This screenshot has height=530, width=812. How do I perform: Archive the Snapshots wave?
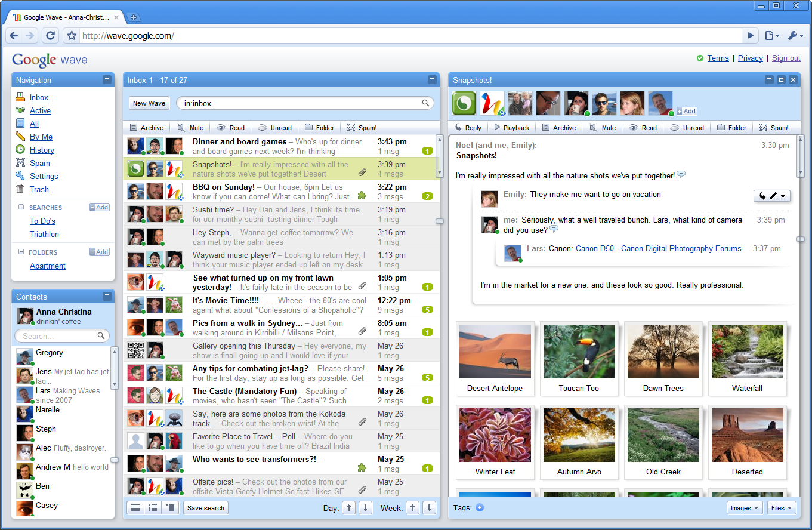[x=559, y=127]
